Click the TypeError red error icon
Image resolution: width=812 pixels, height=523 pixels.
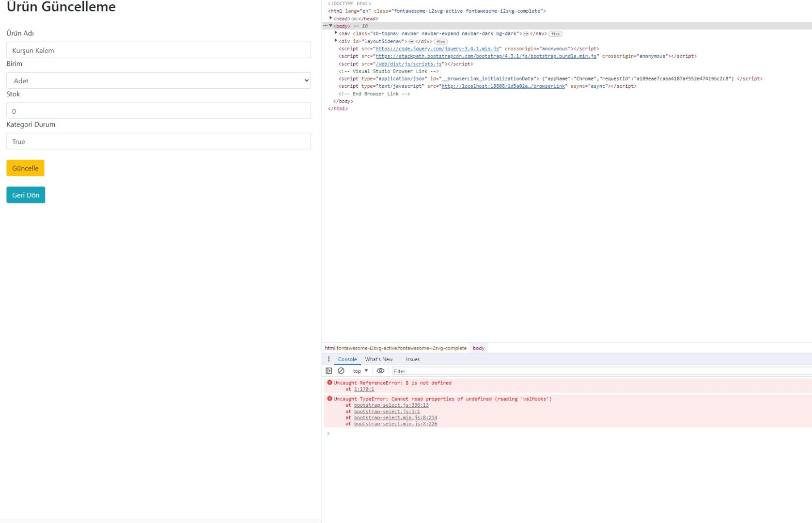(329, 399)
